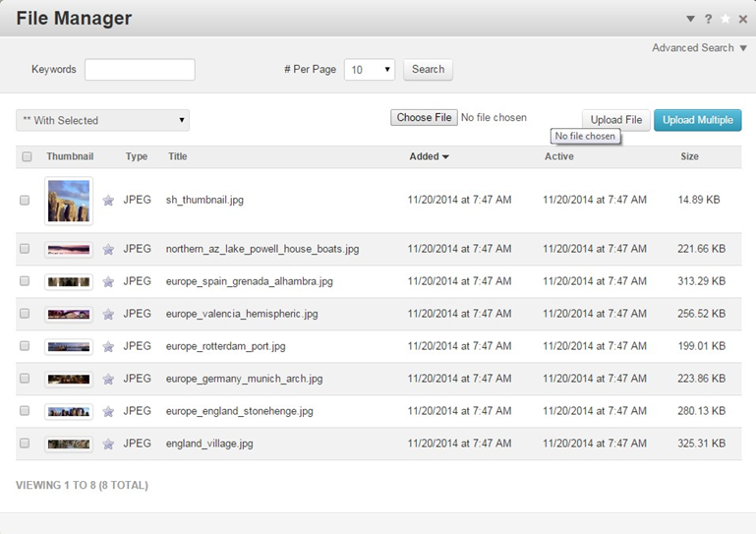Tick the checkbox for europe_england_stonehenge.jpg
The height and width of the screenshot is (534, 756).
25,411
